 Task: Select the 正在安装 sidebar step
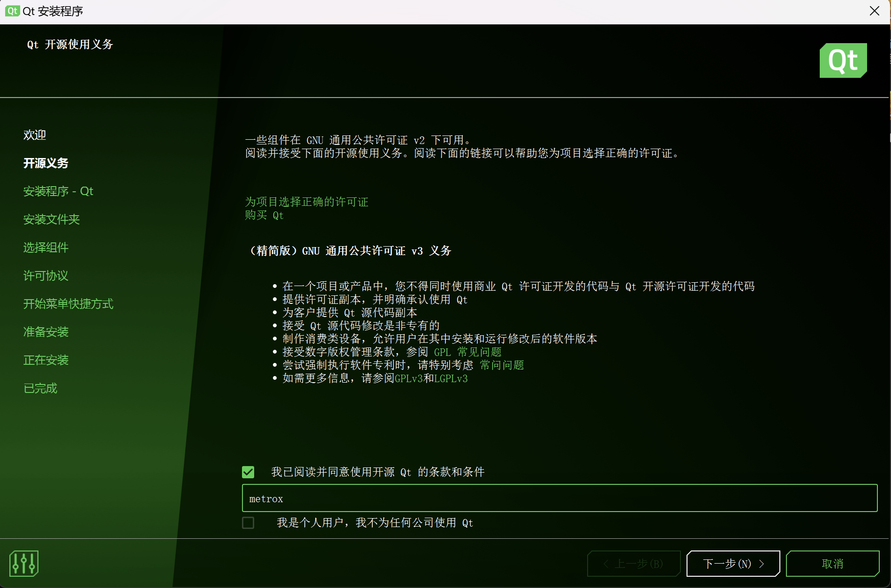pyautogui.click(x=46, y=360)
